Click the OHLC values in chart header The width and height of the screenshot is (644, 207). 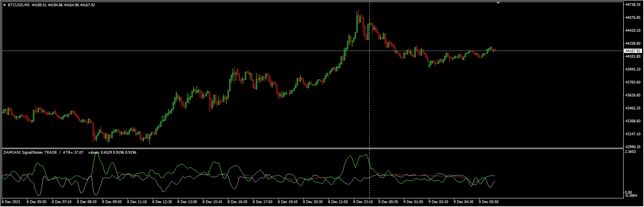[x=63, y=5]
